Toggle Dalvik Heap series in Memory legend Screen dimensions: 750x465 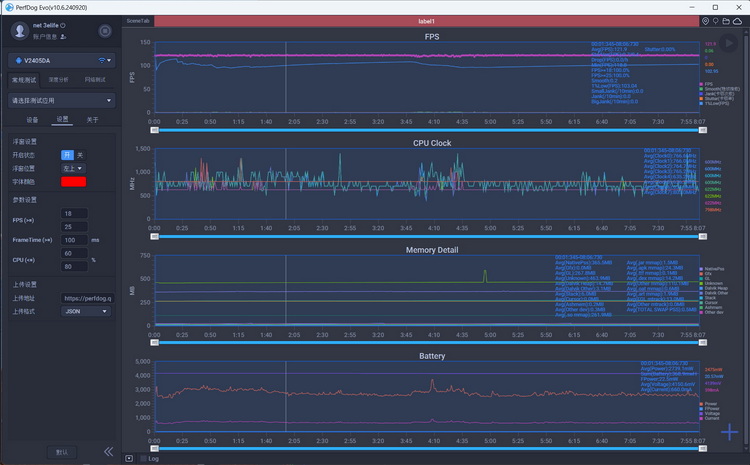tap(713, 288)
